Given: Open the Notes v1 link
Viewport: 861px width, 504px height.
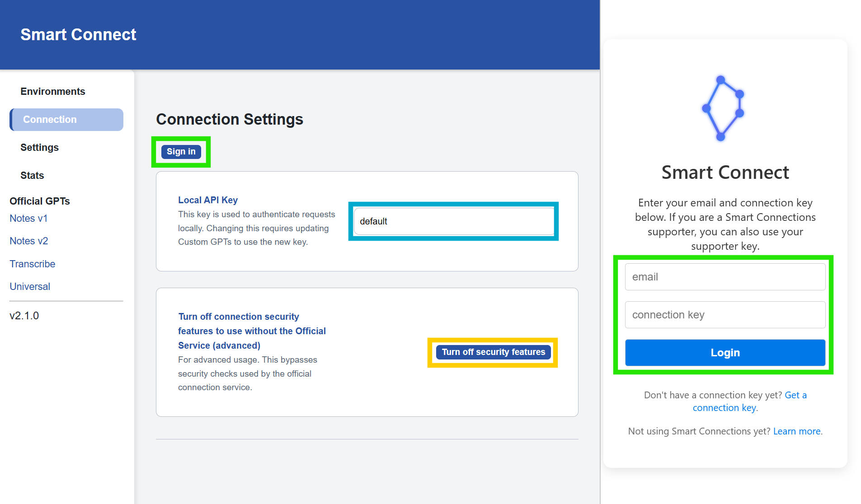Looking at the screenshot, I should pos(28,218).
